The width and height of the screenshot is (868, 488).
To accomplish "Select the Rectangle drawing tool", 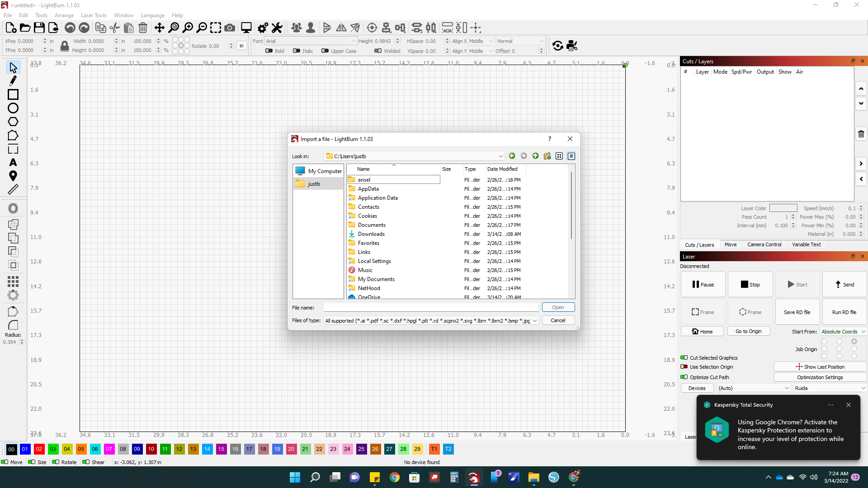I will click(x=13, y=94).
